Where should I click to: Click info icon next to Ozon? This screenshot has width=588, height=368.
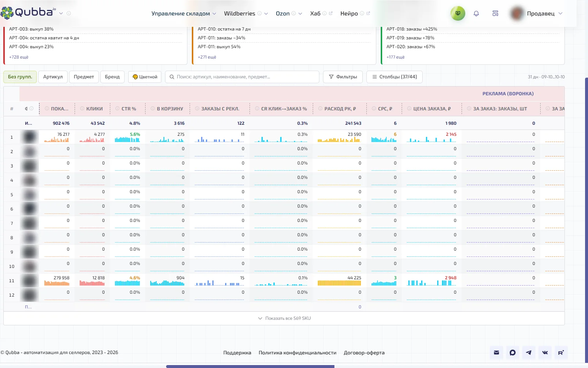(x=294, y=13)
